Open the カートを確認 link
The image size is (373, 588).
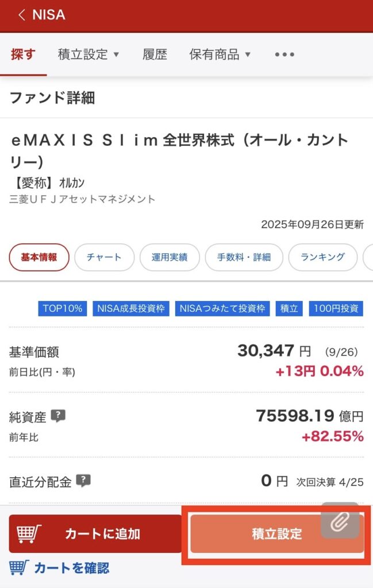pos(71,568)
